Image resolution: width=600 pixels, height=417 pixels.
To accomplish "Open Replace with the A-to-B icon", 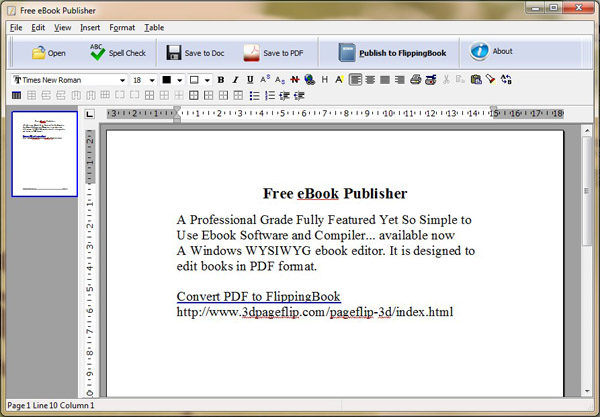I will [506, 80].
